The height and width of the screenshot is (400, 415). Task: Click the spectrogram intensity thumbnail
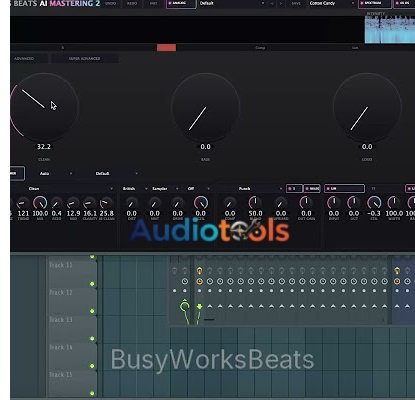point(390,29)
